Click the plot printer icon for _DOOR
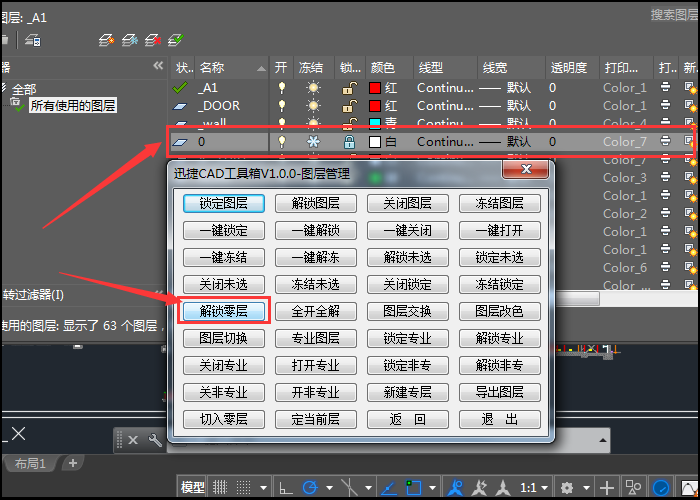 point(665,104)
